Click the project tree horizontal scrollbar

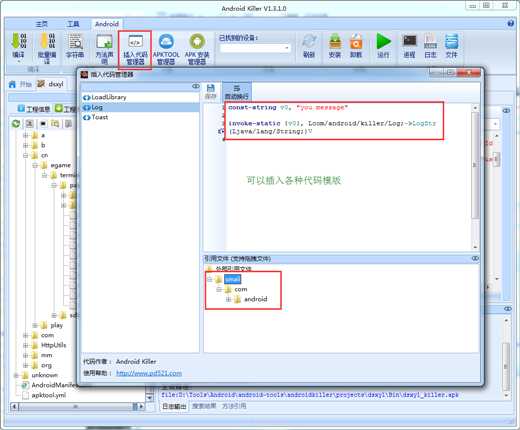coord(77,406)
